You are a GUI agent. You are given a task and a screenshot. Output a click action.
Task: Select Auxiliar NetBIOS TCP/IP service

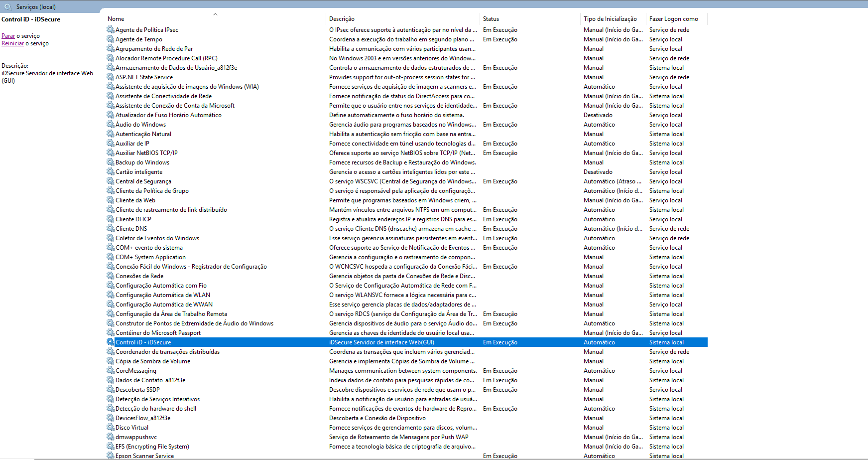146,153
